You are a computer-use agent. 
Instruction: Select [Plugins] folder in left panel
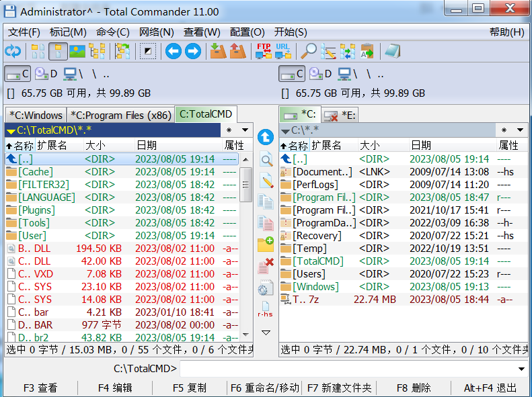tap(122, 210)
